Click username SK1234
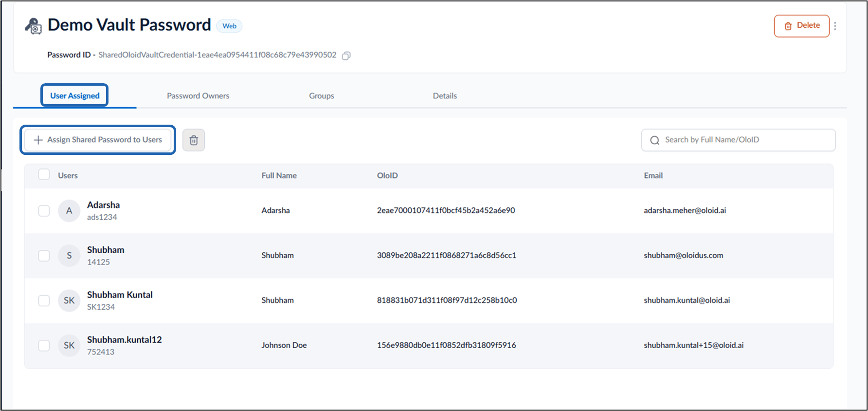 (101, 307)
